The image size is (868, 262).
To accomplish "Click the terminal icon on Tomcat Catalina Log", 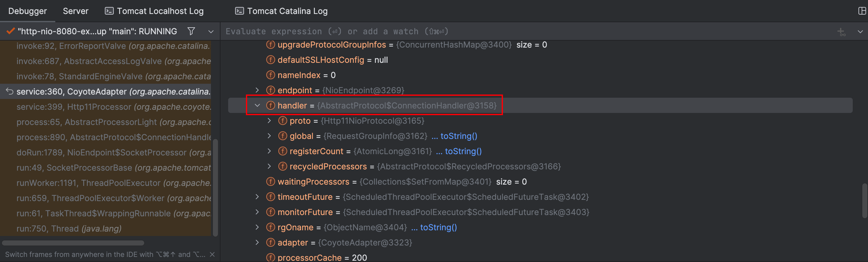I will click(239, 10).
